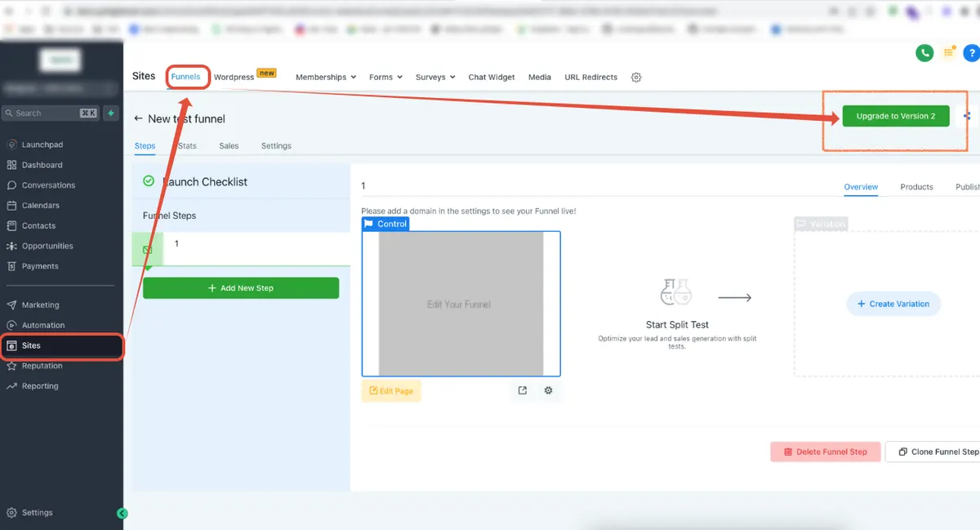Click the green phone call icon
Image resolution: width=980 pixels, height=530 pixels.
[x=924, y=53]
